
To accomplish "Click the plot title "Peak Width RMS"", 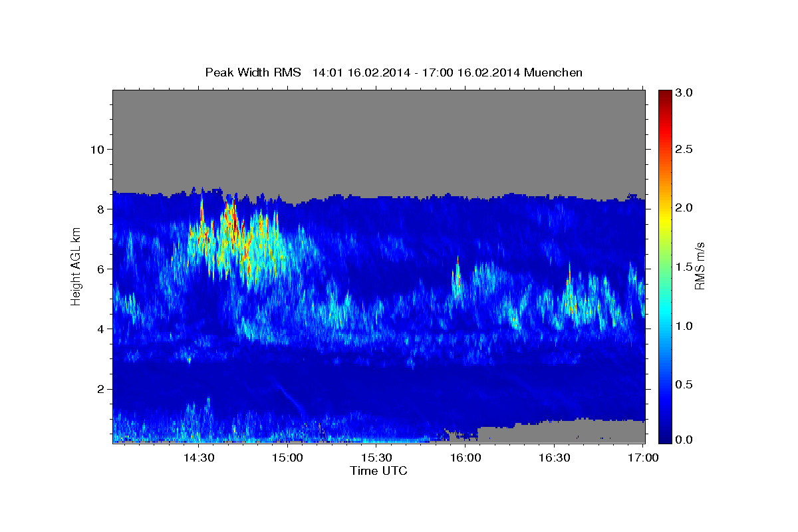I will point(253,72).
